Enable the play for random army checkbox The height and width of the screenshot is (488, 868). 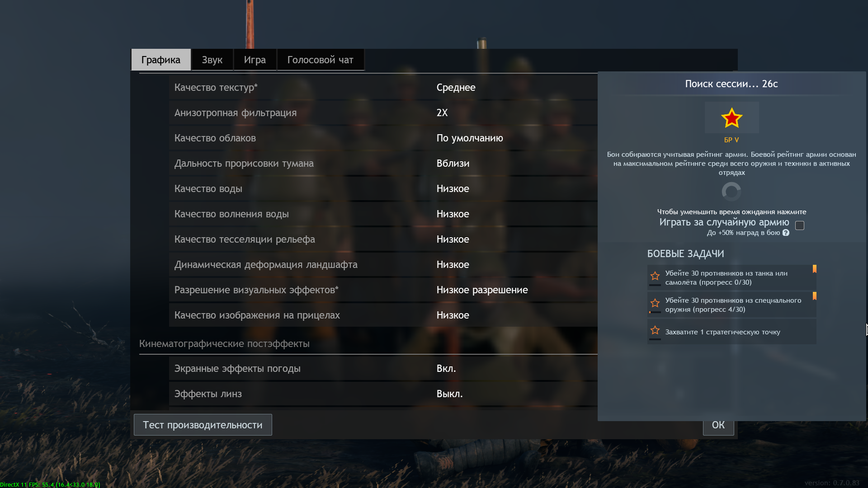pos(800,225)
